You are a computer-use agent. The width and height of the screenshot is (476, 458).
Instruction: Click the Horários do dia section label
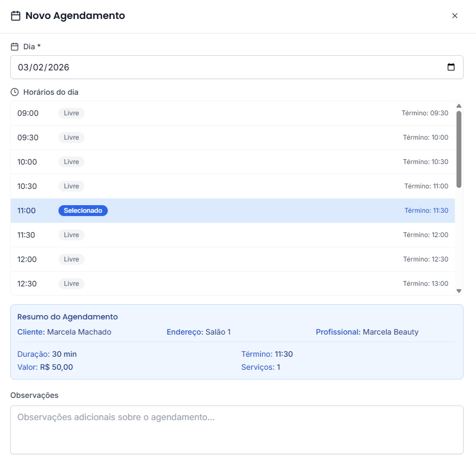pyautogui.click(x=51, y=92)
